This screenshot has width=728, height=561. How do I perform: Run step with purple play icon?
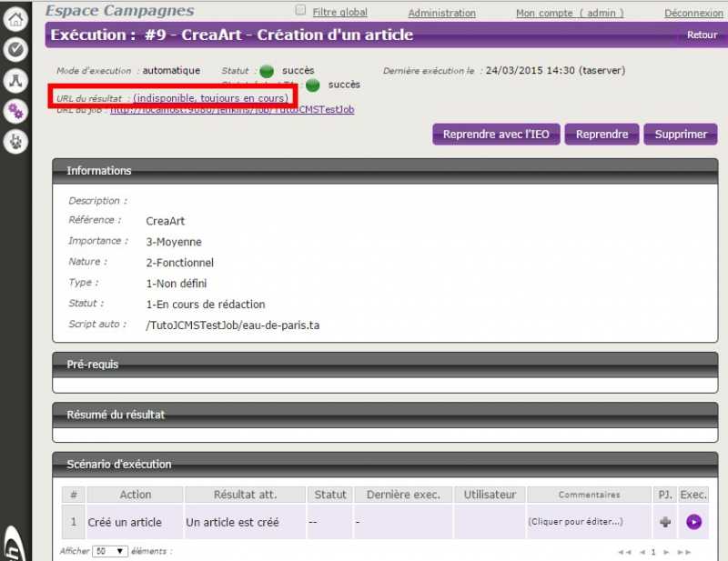point(694,522)
